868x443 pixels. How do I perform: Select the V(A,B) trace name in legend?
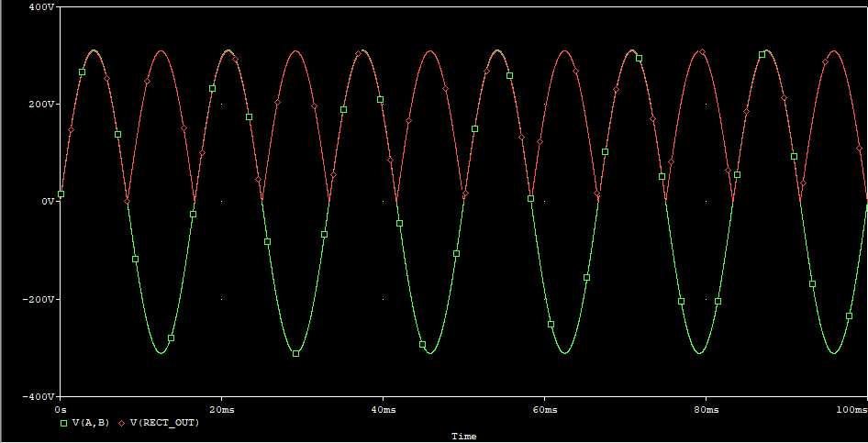pyautogui.click(x=91, y=423)
